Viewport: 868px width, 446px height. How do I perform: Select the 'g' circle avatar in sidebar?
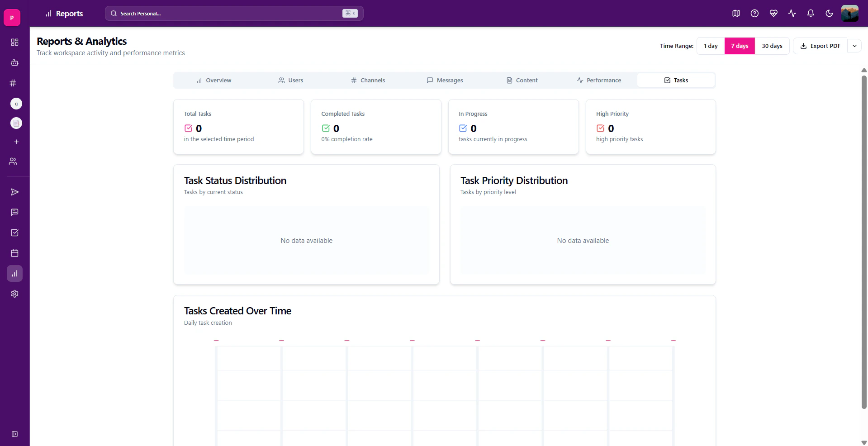pos(16,104)
